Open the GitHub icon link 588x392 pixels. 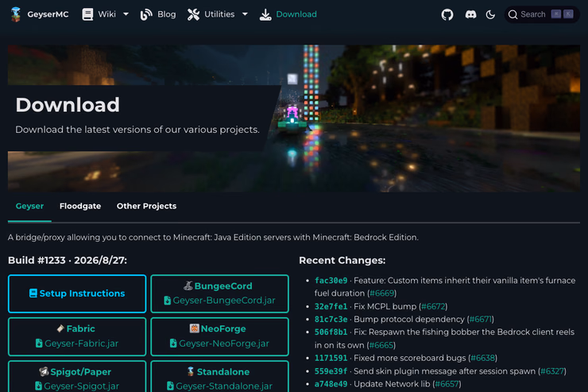pos(447,14)
